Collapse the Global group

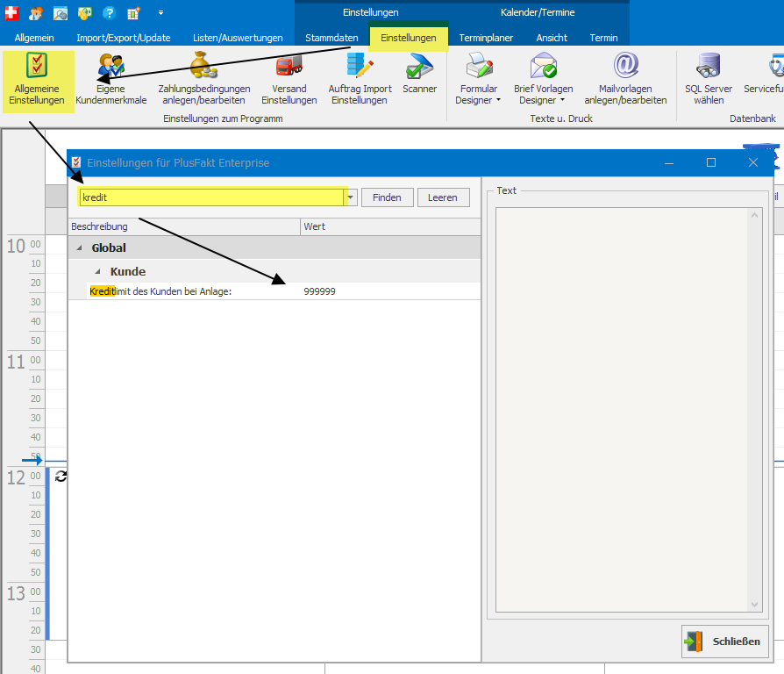click(79, 247)
